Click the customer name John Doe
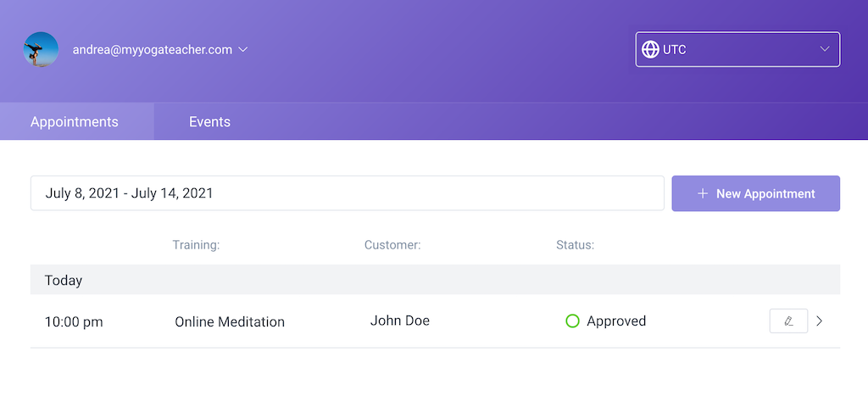Screen dimensions: 868x402 click(400, 321)
